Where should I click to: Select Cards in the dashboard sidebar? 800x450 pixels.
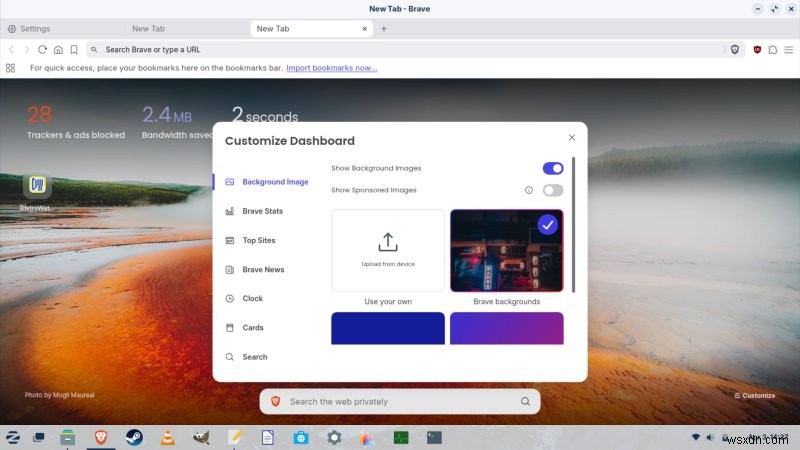(245, 328)
